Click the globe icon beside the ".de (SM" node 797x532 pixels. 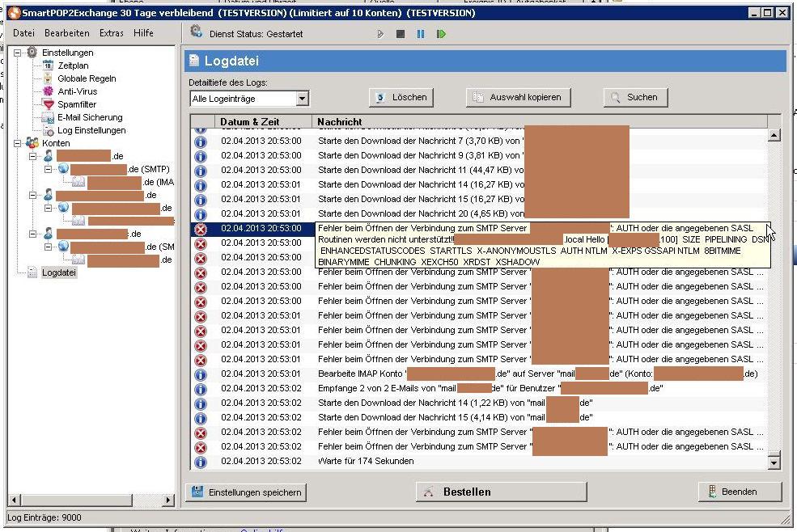pyautogui.click(x=63, y=247)
